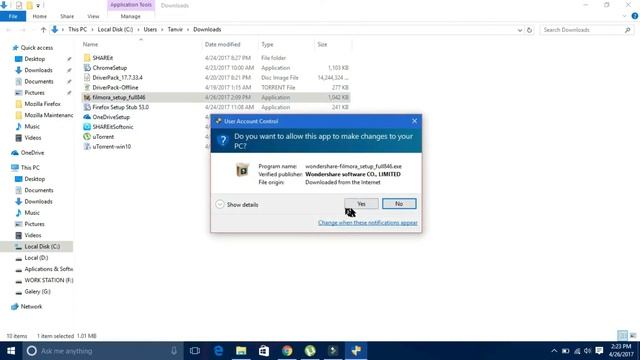Sort by the Type column header
640x360 pixels.
pyautogui.click(x=267, y=44)
